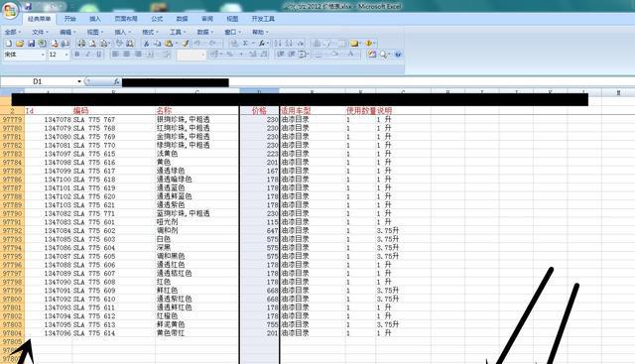Image resolution: width=635 pixels, height=364 pixels.
Task: Open the AutoSum dropdown arrow
Action: (253, 44)
